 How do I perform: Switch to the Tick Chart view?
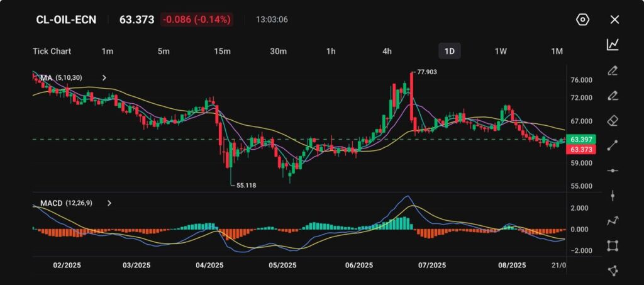point(52,51)
